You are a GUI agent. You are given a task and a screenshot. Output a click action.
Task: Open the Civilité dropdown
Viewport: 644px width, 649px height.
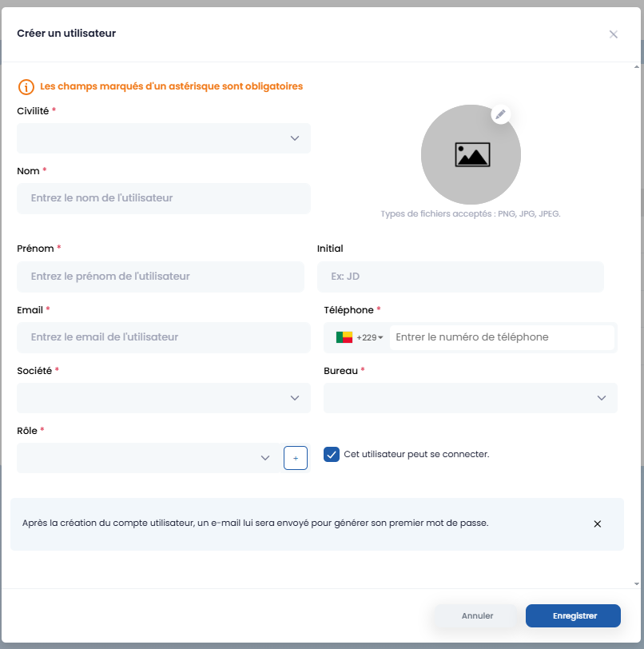click(x=163, y=138)
